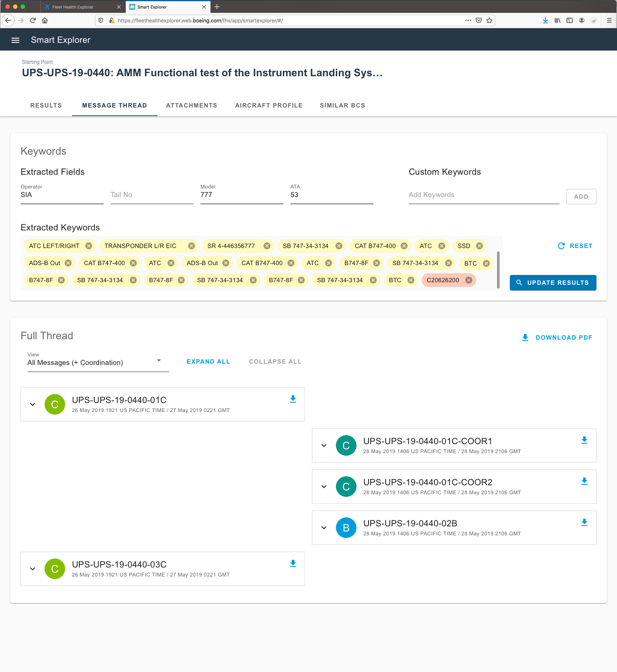This screenshot has height=672, width=617.
Task: Remove the TRANSPONDER L/R EIC keyword
Action: coord(192,246)
